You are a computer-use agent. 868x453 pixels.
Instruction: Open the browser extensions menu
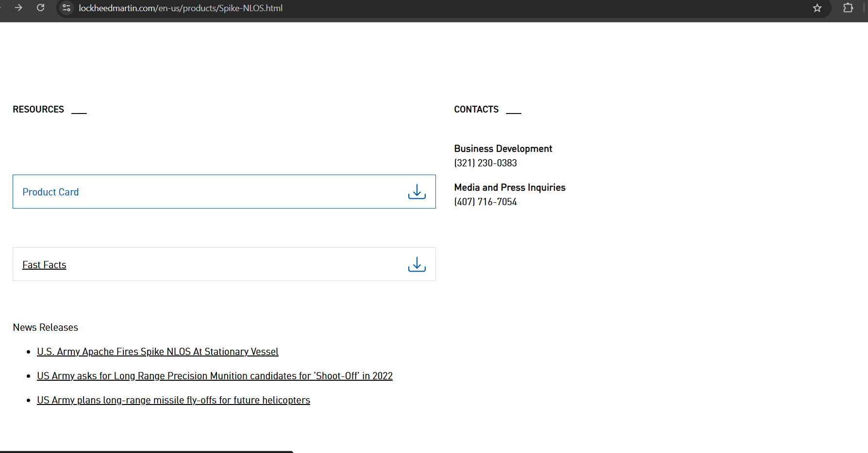coord(848,8)
